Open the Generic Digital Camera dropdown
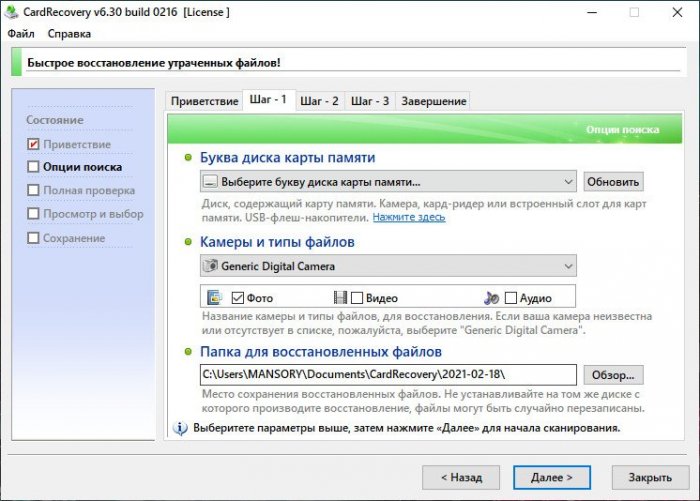 [x=568, y=266]
